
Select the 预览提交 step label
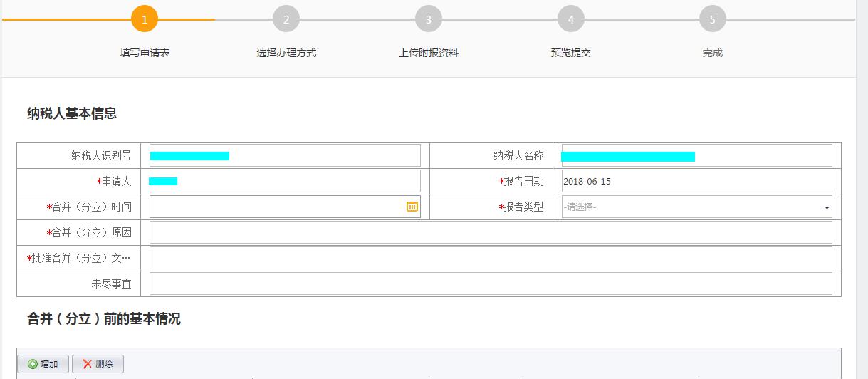[x=570, y=53]
